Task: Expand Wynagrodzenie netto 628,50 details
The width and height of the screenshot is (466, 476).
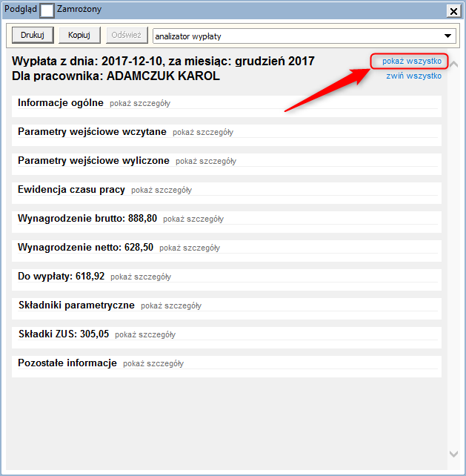Action: (190, 248)
